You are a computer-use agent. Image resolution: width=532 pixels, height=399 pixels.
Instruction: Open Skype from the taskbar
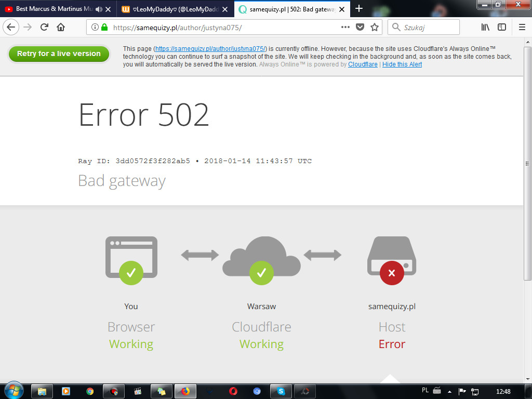(x=281, y=391)
